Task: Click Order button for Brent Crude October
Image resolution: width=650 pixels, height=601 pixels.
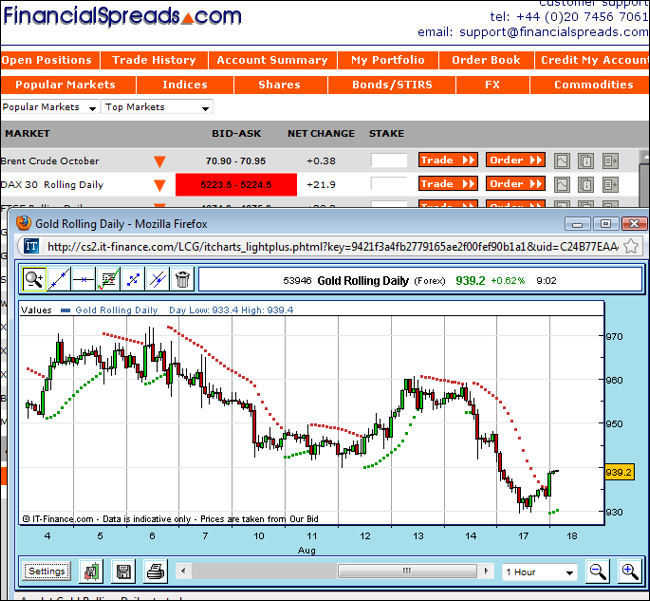Action: 516,160
